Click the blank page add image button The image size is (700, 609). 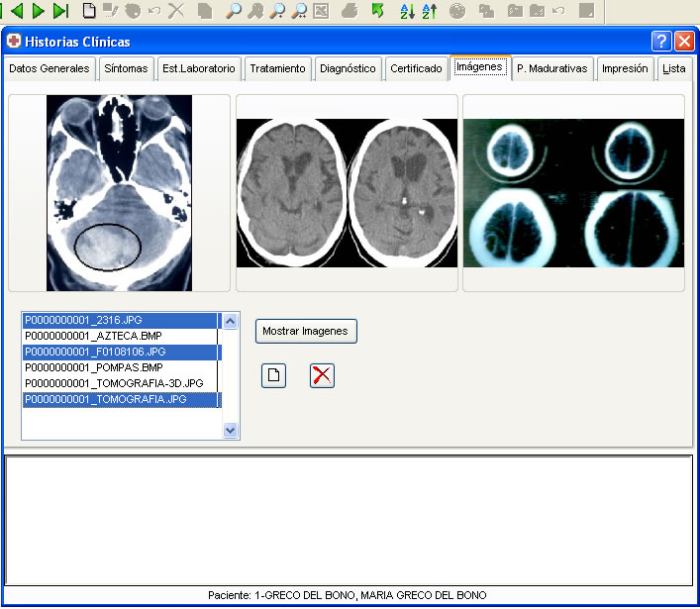[273, 375]
